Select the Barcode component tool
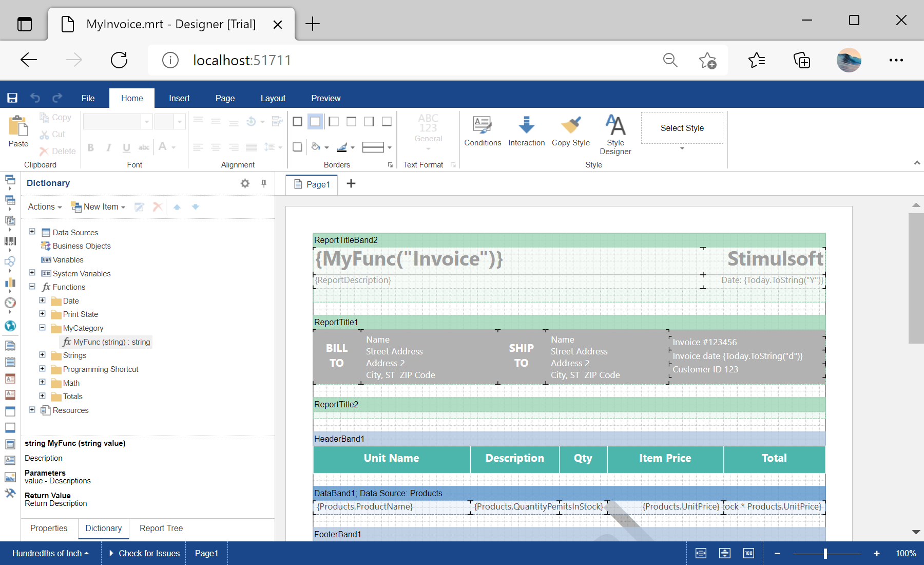Viewport: 924px width, 565px height. [x=10, y=241]
